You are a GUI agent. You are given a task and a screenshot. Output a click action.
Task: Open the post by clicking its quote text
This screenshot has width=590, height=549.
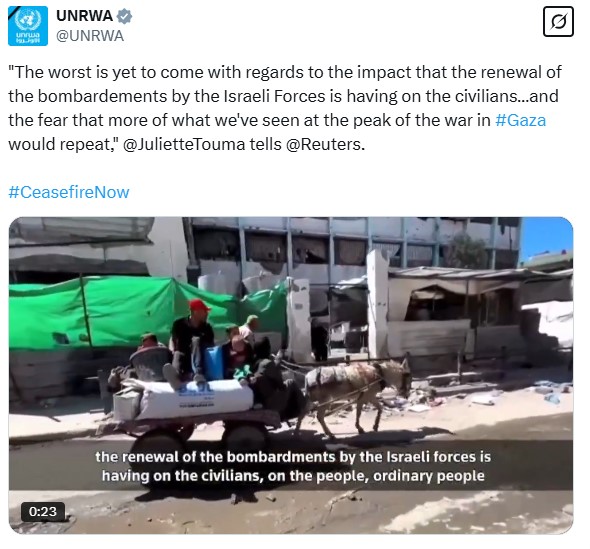click(285, 108)
